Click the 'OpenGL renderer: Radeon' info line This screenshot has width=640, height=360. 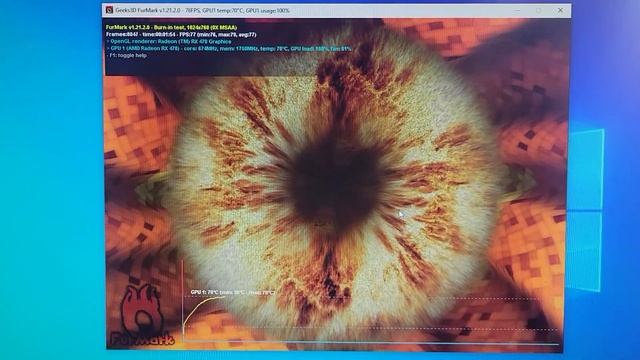[169, 42]
